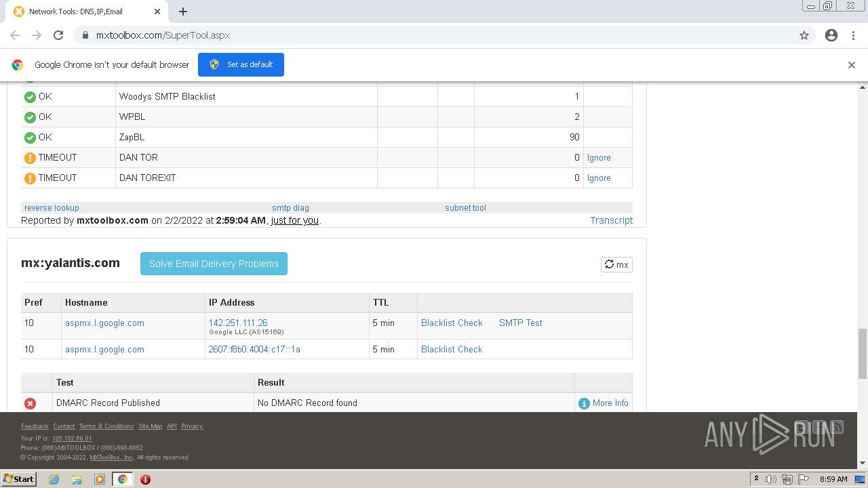Ignore the DAN TOREXIT timeout

[x=599, y=178]
